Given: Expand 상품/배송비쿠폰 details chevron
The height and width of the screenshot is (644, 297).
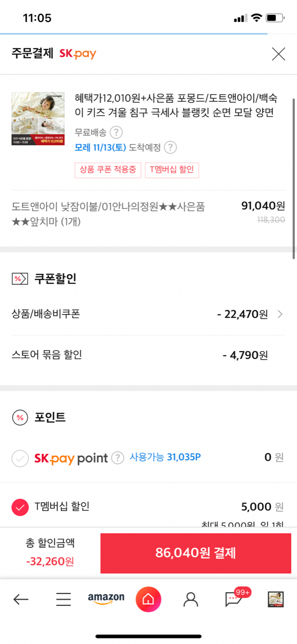Looking at the screenshot, I should click(x=280, y=314).
